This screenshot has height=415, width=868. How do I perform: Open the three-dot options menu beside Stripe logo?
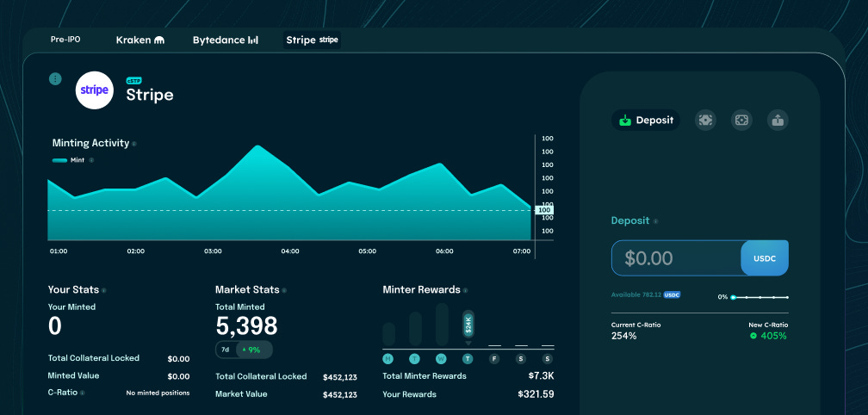(55, 78)
